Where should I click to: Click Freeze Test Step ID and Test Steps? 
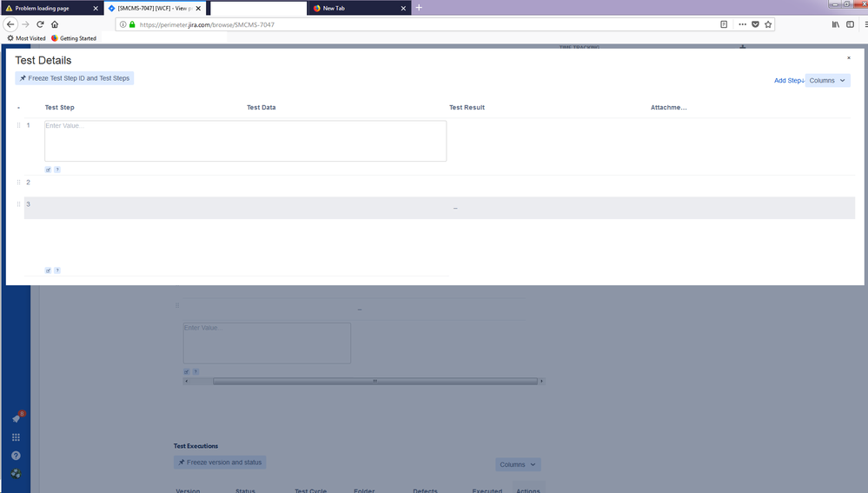(75, 78)
